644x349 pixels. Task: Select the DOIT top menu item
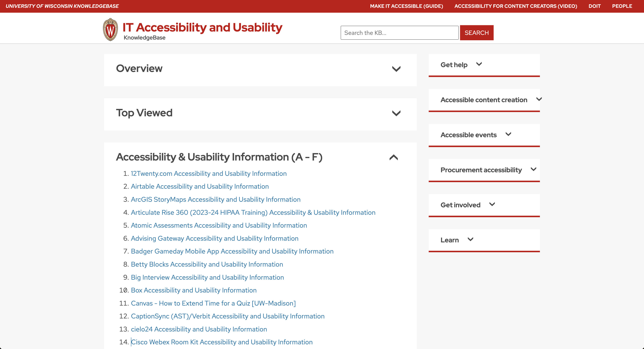[x=594, y=6]
